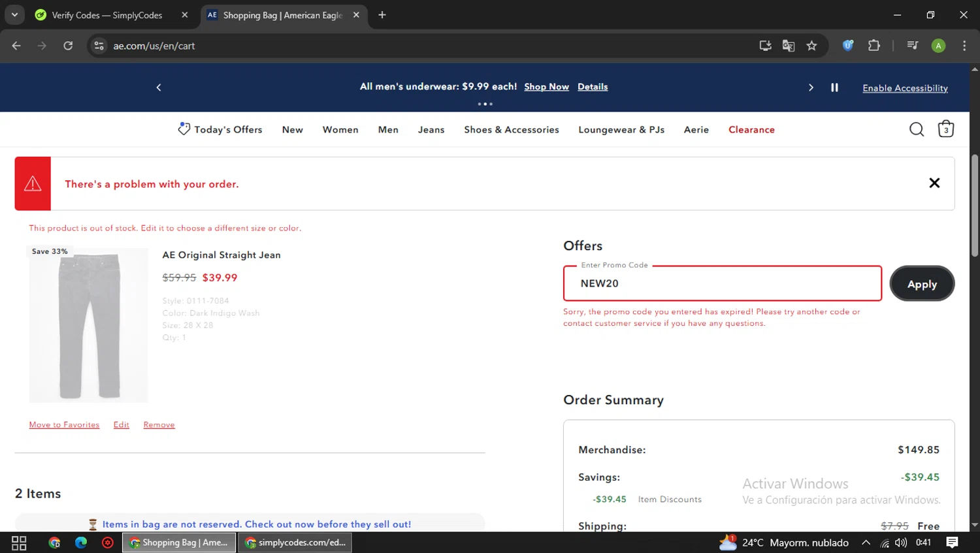
Task: Open Shoes & Accessories menu
Action: [512, 129]
